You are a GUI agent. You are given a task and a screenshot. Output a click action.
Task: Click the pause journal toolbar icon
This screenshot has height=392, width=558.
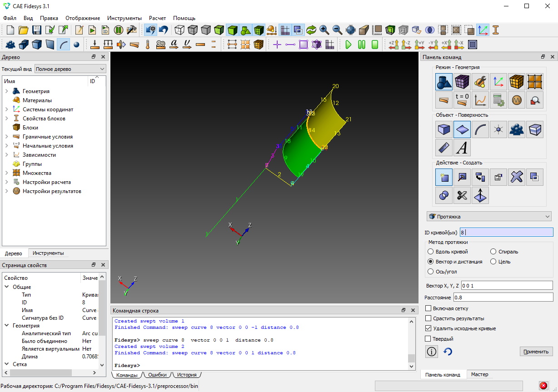pos(119,30)
